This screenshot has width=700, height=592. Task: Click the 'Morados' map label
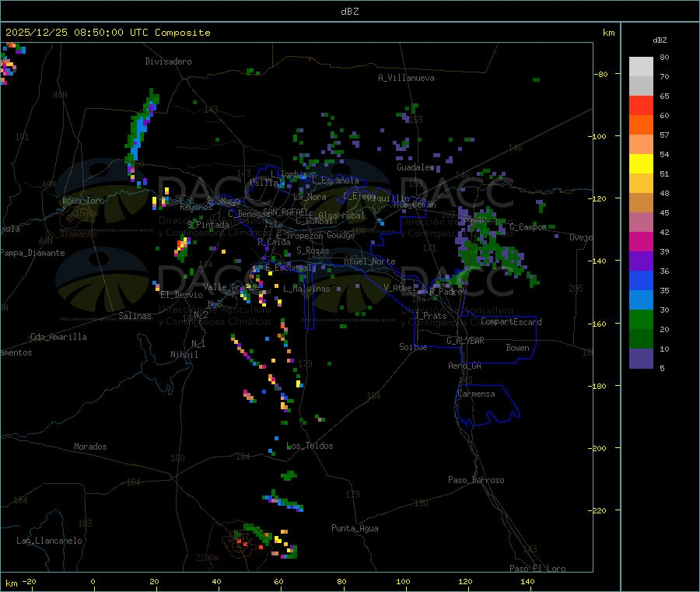(x=90, y=447)
